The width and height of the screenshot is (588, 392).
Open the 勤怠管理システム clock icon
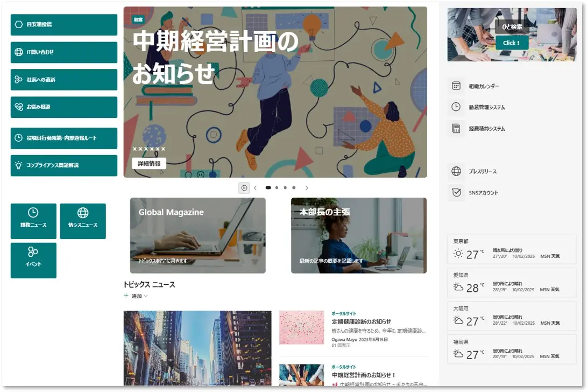(x=456, y=107)
